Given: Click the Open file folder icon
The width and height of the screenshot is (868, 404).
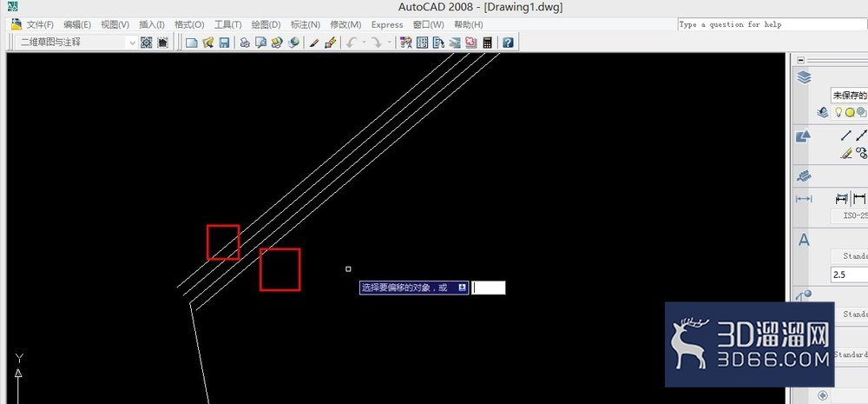Looking at the screenshot, I should [208, 43].
